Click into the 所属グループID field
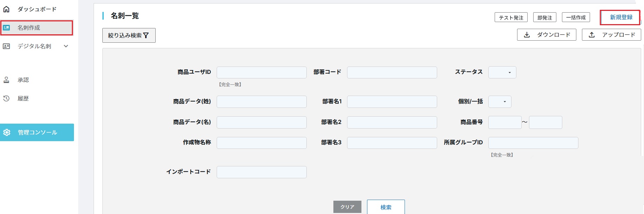The width and height of the screenshot is (644, 214). 533,143
